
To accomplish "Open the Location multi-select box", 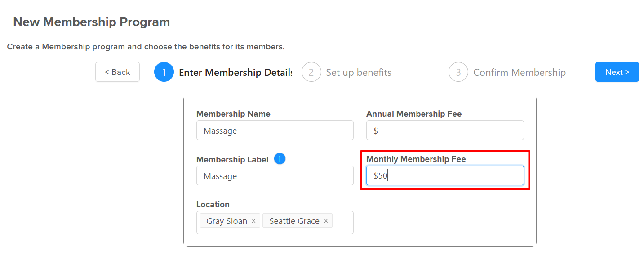I will [275, 223].
